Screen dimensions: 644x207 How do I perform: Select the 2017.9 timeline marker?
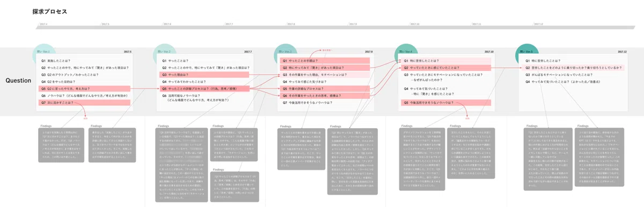coord(353,24)
